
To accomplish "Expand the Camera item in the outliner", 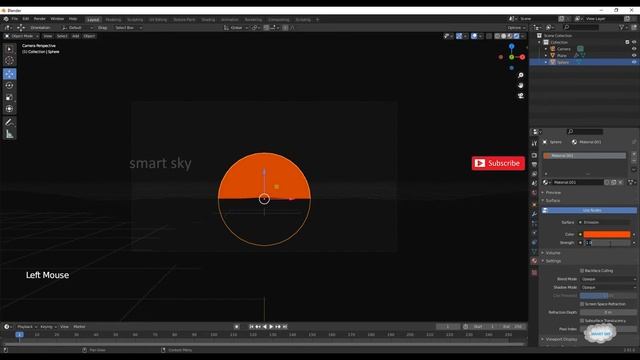I will pyautogui.click(x=546, y=49).
